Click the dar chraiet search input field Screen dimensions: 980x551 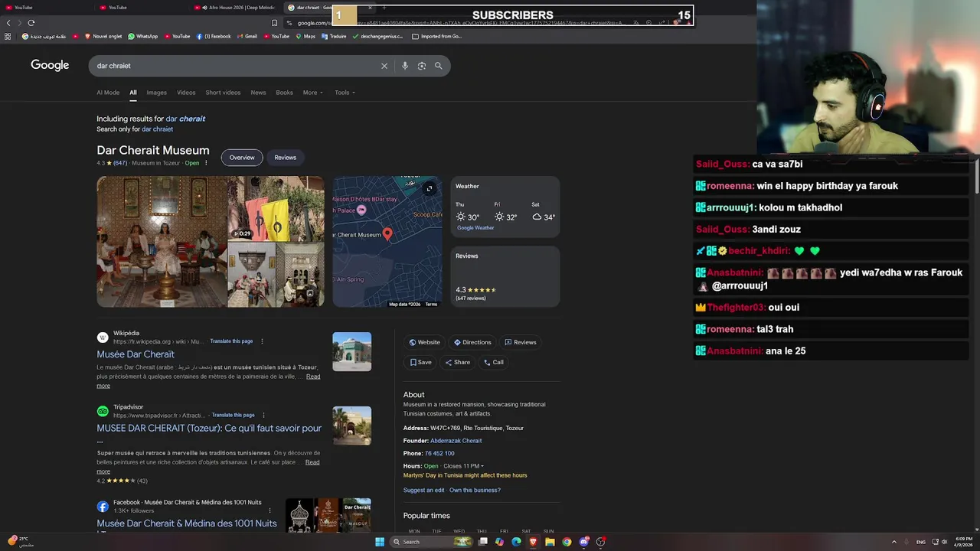(236, 66)
